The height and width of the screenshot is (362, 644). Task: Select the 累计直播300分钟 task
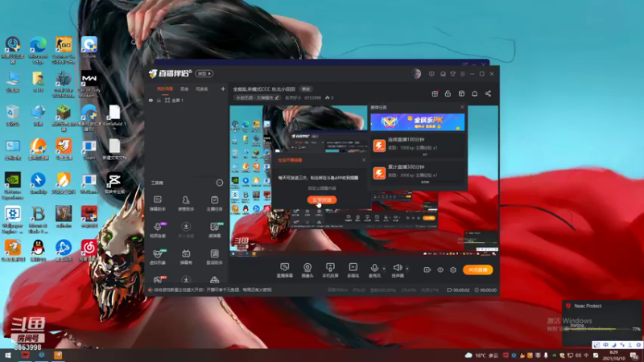click(x=418, y=174)
